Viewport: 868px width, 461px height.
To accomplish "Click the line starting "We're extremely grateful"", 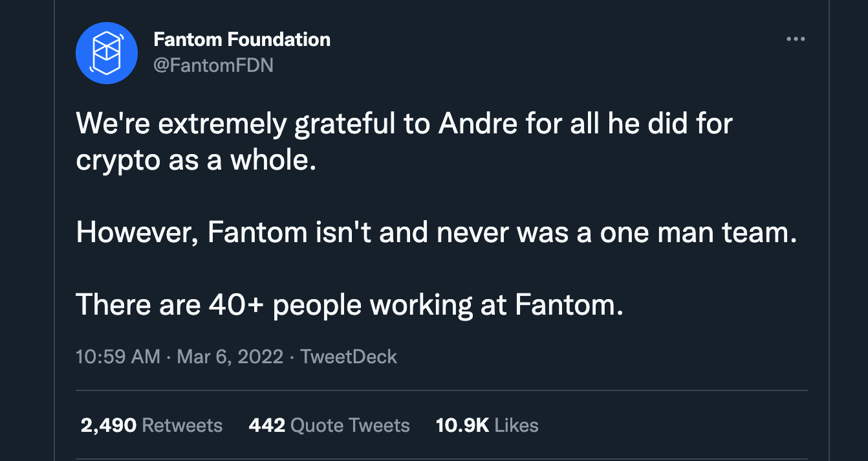I will [404, 124].
